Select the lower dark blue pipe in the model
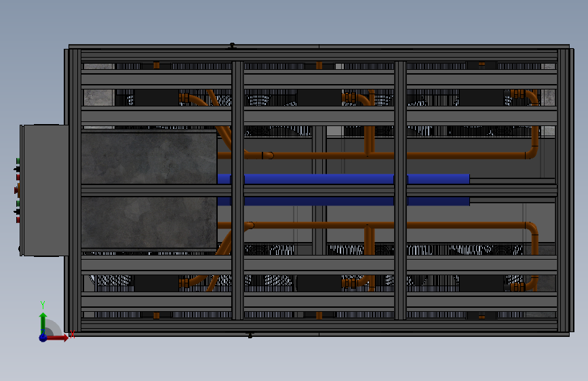This screenshot has height=381, width=588. tap(343, 201)
